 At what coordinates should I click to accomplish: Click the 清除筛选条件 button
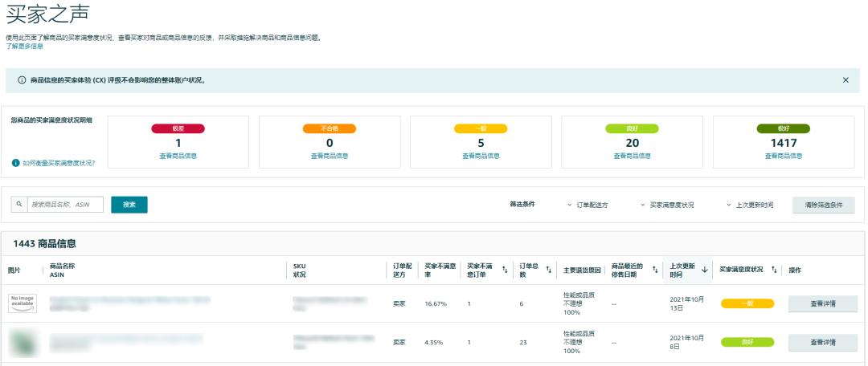[823, 205]
